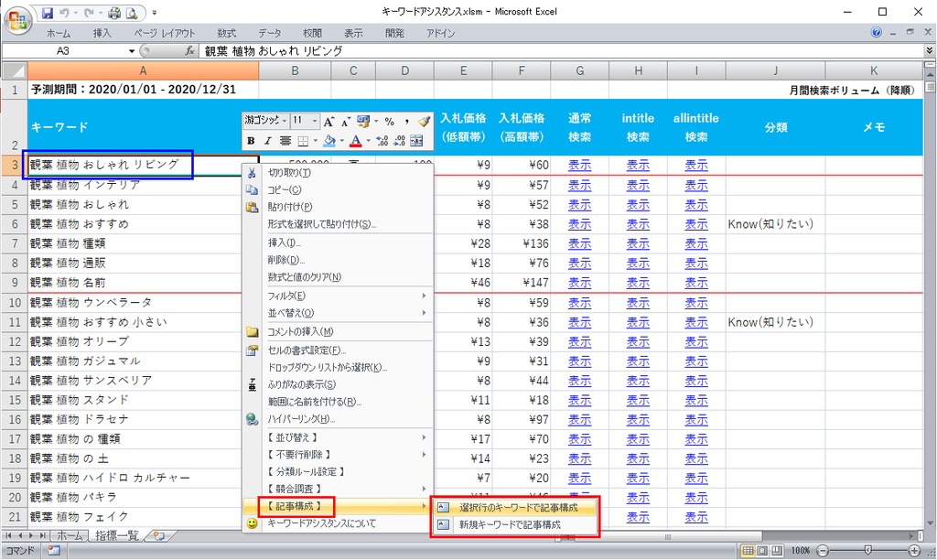937x560 pixels.
Task: Open print preview from Quick Access Toolbar
Action: (132, 13)
